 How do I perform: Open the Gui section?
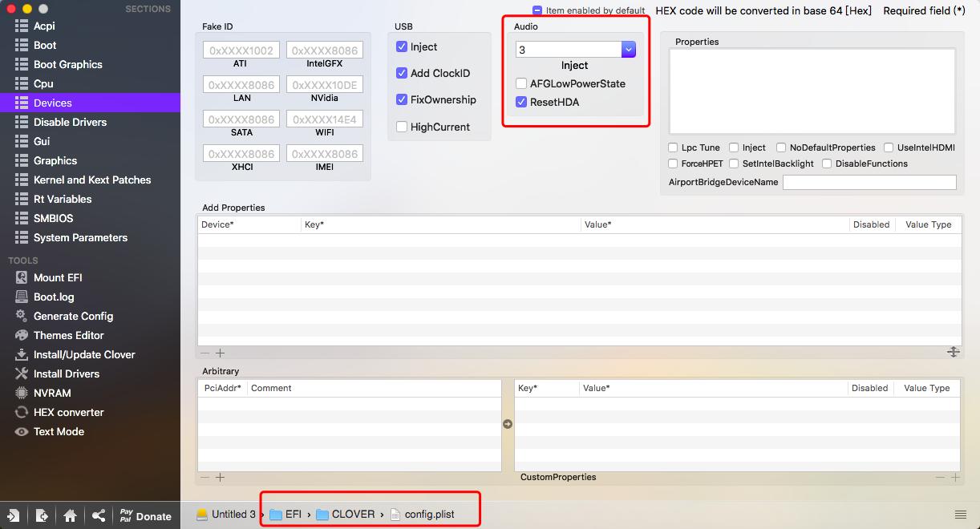(x=42, y=141)
